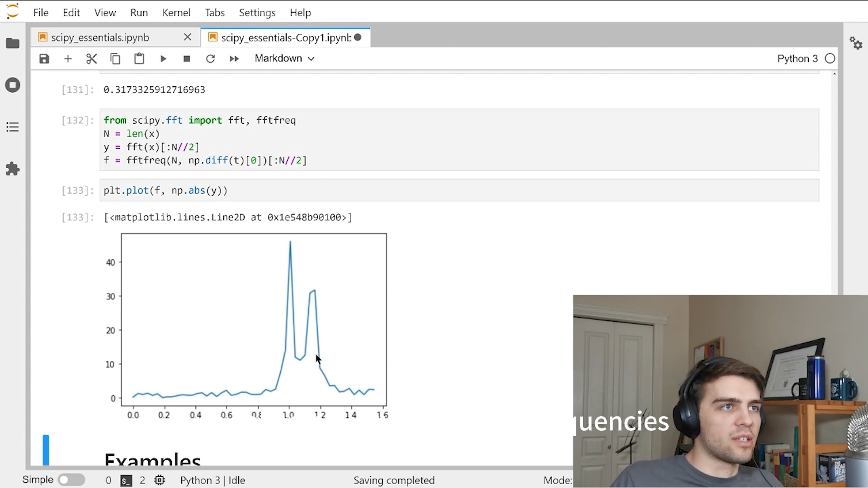Screen dimensions: 868x488
Task: Open the running terminals and kernels panel
Action: 13,85
